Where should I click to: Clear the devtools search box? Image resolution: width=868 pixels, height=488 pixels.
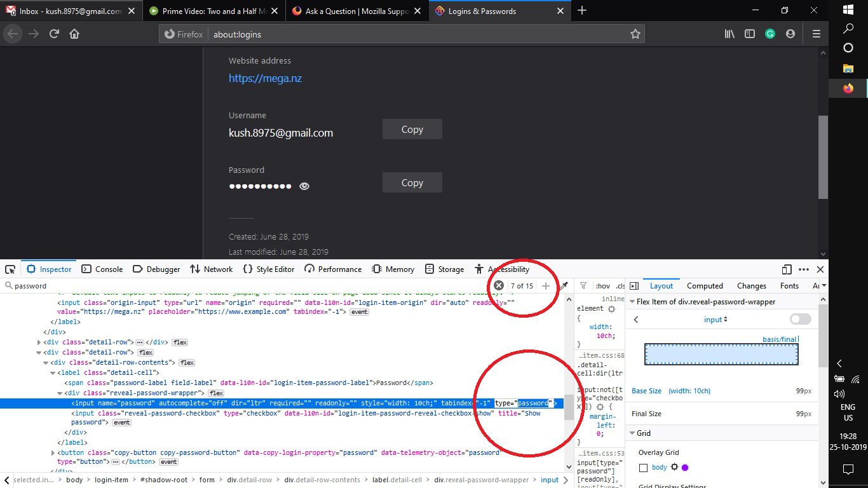(499, 286)
